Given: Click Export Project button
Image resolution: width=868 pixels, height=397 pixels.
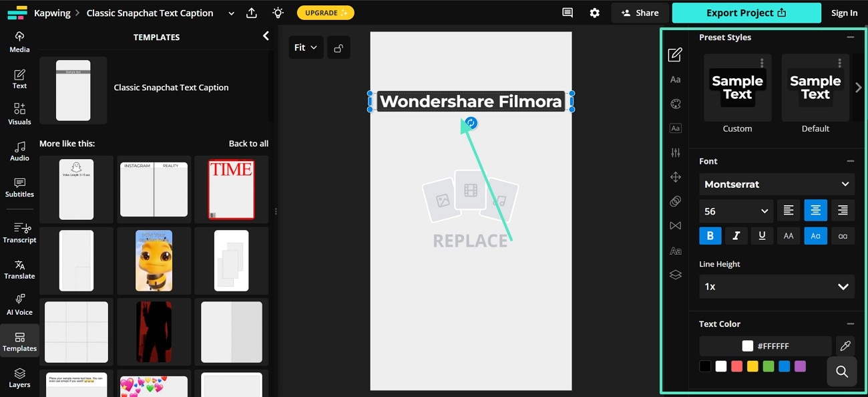Looking at the screenshot, I should point(746,13).
